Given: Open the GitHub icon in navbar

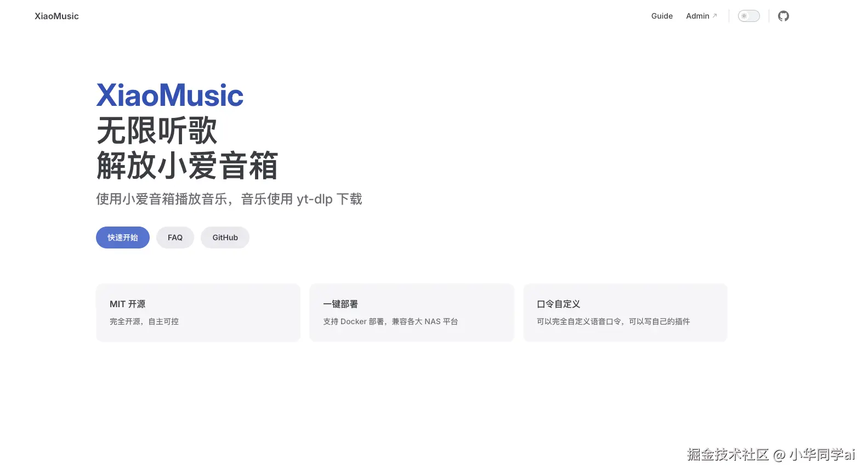Looking at the screenshot, I should (784, 16).
